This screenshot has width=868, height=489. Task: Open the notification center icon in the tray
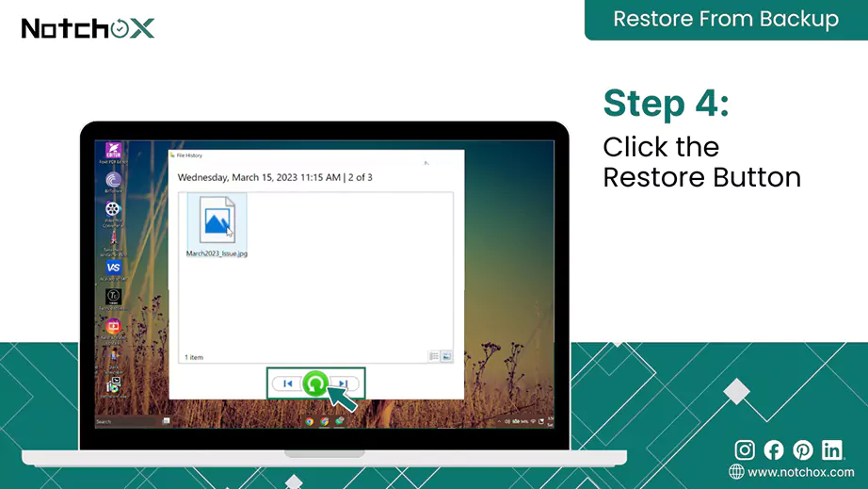pos(541,421)
